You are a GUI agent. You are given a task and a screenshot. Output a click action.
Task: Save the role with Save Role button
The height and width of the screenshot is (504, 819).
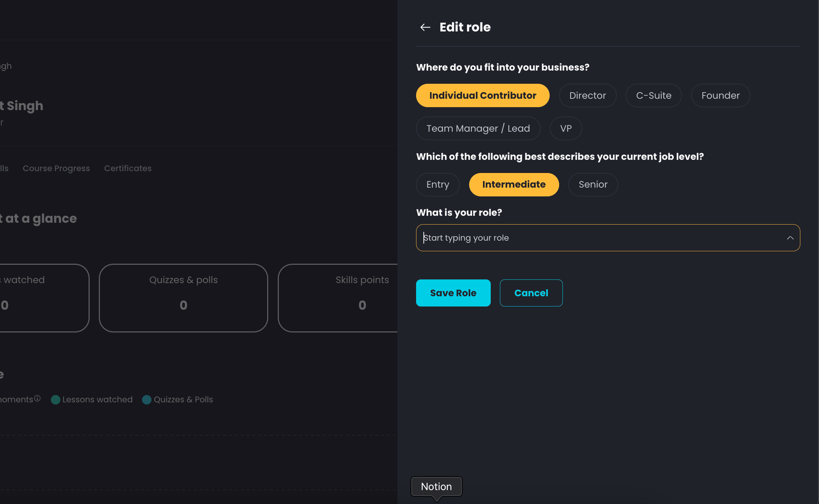(x=453, y=293)
